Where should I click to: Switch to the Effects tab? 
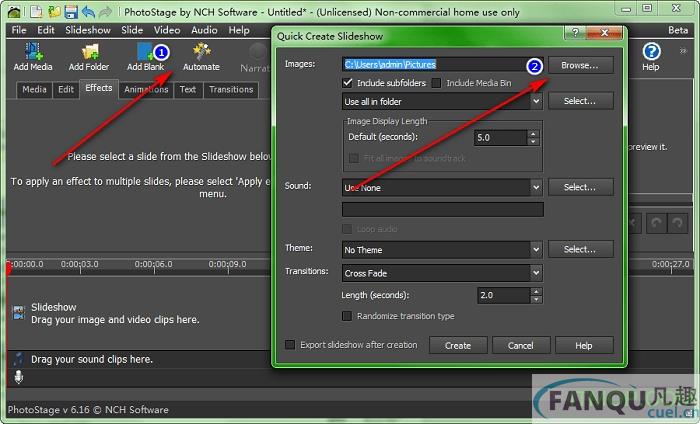[x=99, y=88]
